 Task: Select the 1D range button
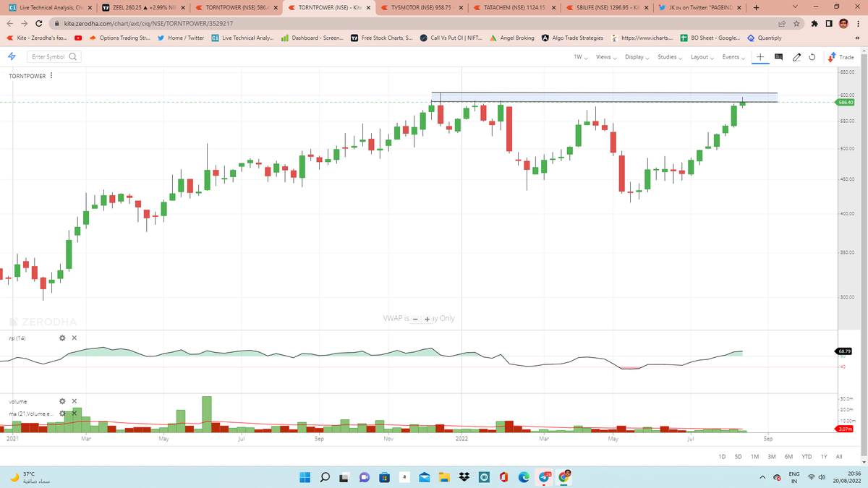pyautogui.click(x=722, y=456)
